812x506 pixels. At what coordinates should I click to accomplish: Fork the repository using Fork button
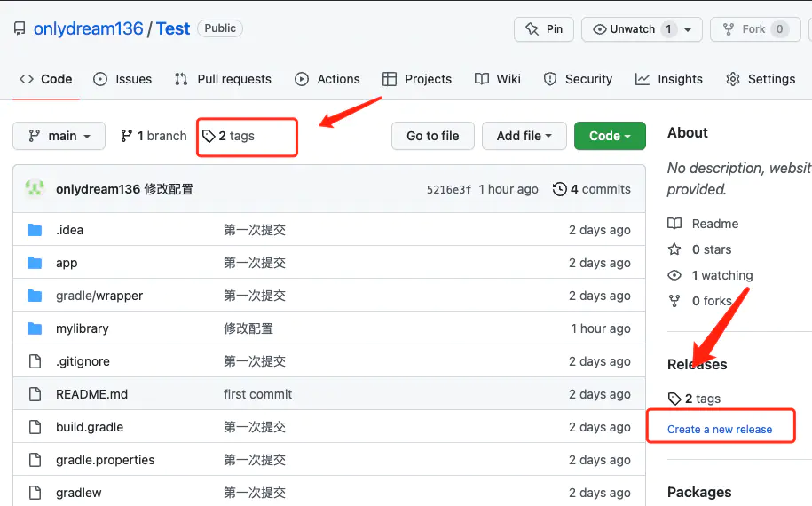click(x=755, y=29)
